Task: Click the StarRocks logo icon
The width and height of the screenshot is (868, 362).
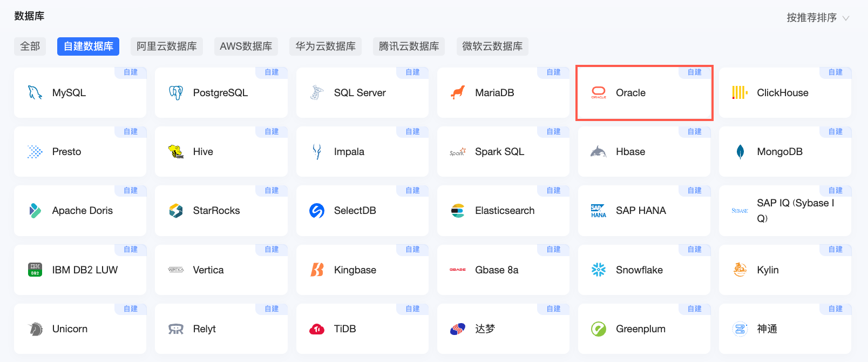Action: (176, 211)
